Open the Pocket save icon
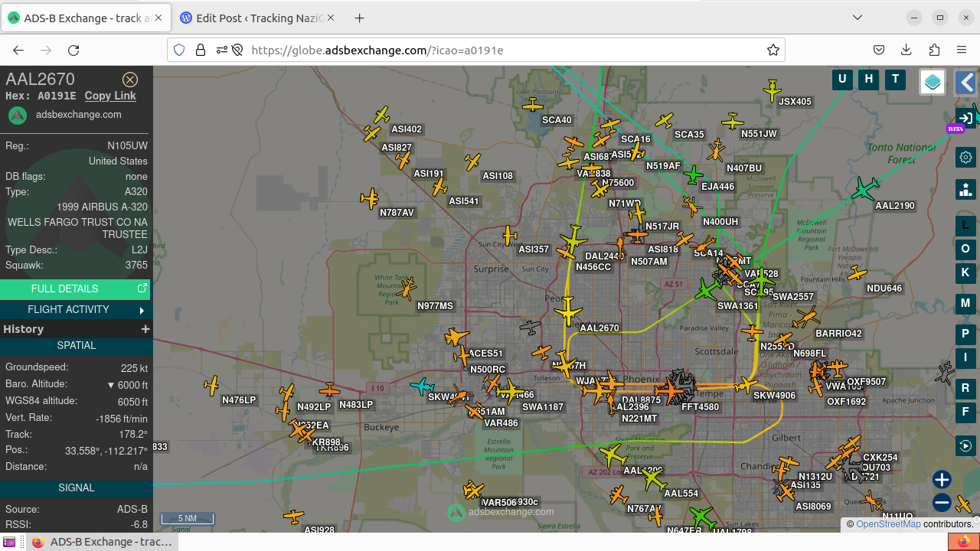Image resolution: width=980 pixels, height=551 pixels. pyautogui.click(x=879, y=51)
